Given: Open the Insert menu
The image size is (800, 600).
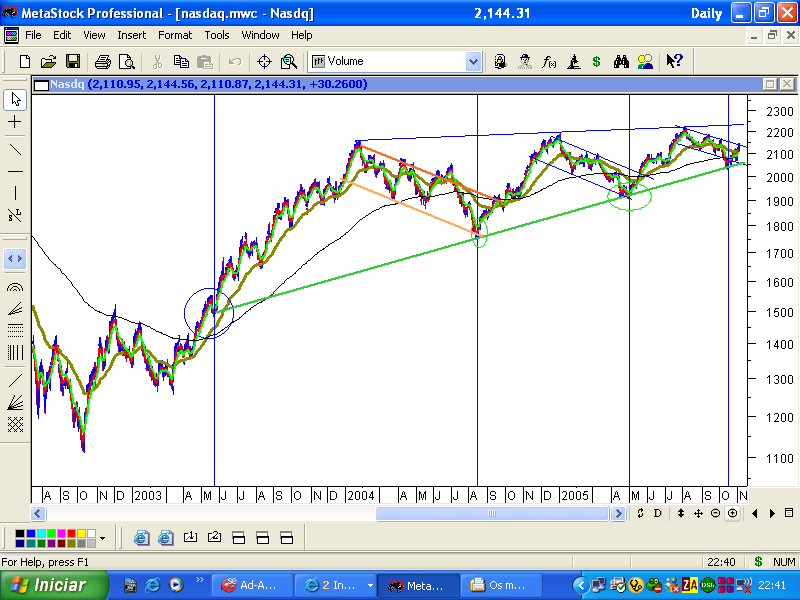Looking at the screenshot, I should [132, 35].
